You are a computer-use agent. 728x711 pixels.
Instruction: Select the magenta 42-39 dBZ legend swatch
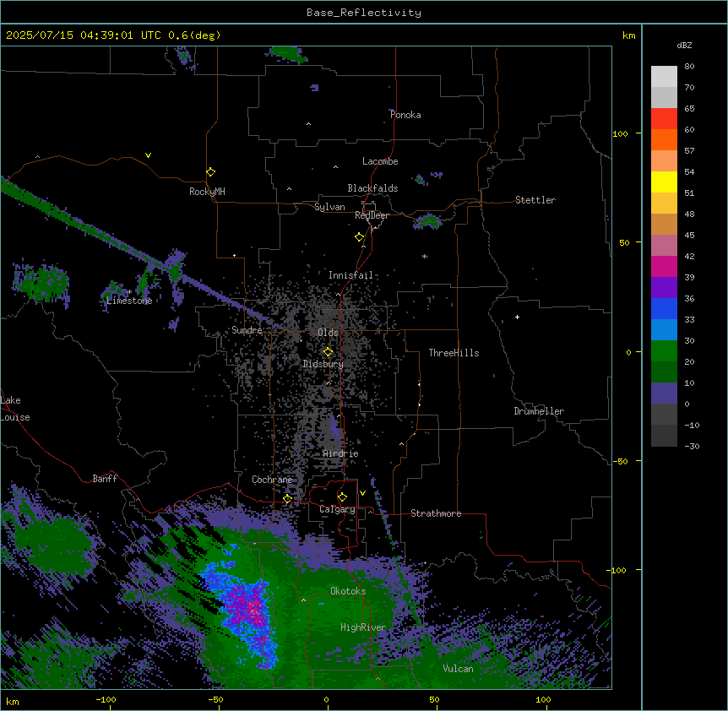[x=664, y=266]
